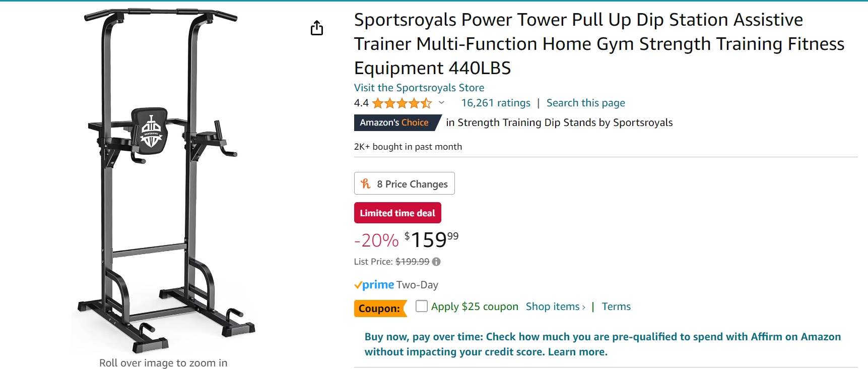
Task: Visit the Sportsroyals Store link
Action: (419, 88)
